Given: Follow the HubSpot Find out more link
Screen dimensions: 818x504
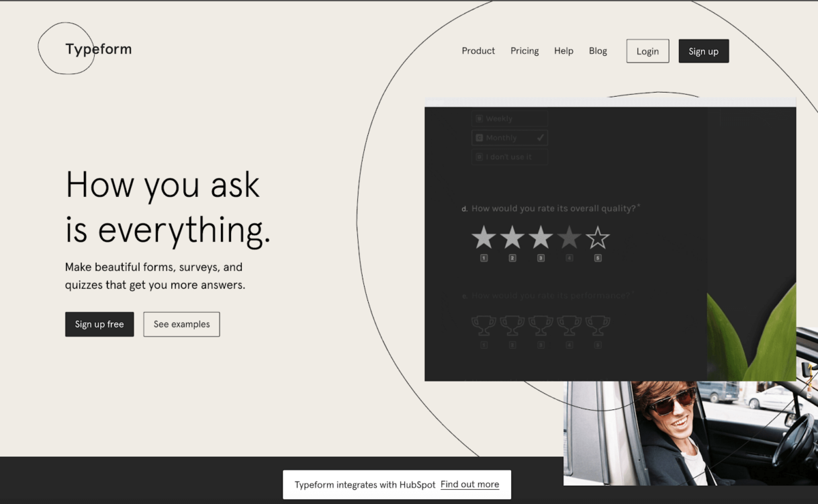Looking at the screenshot, I should pyautogui.click(x=470, y=485).
